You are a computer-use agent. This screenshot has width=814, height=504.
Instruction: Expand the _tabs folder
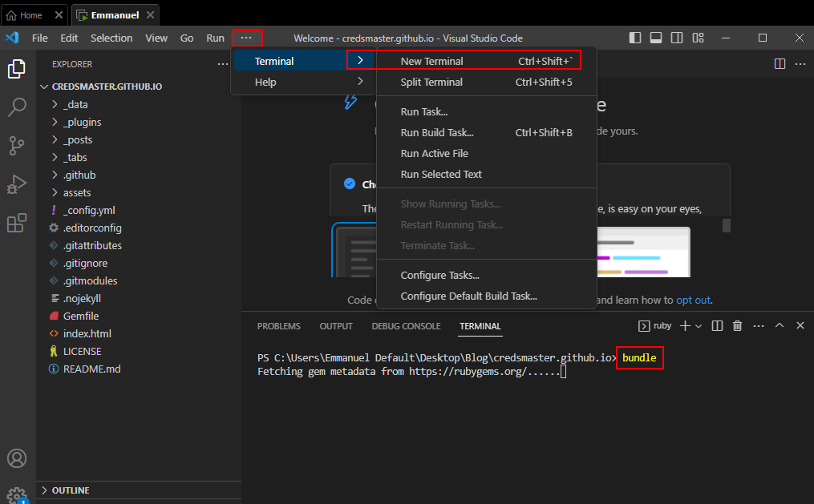click(139, 157)
